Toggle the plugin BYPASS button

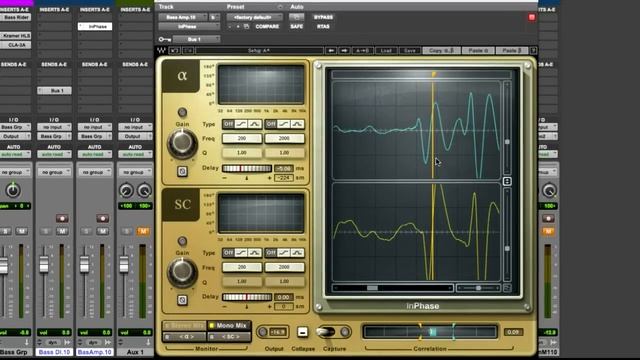tap(323, 17)
